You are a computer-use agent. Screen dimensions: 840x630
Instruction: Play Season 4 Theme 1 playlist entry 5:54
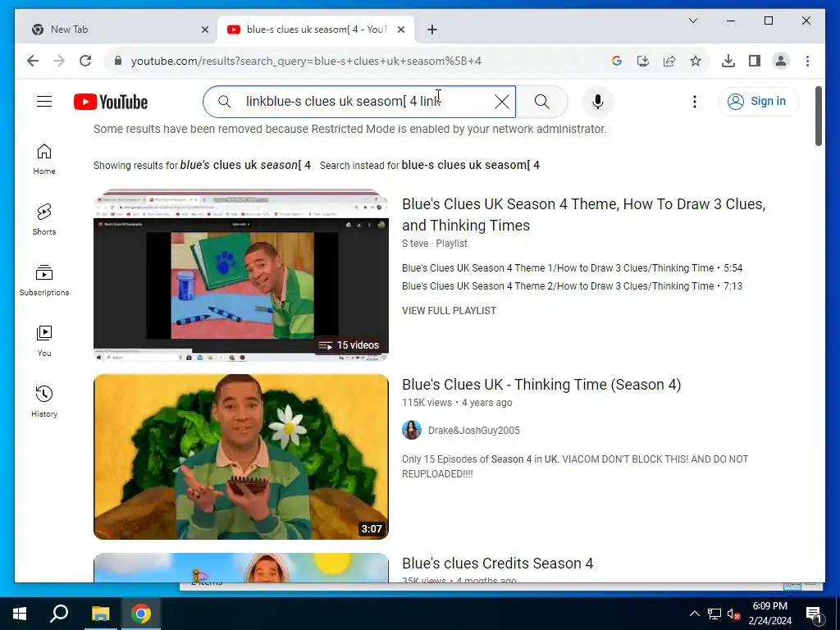[572, 268]
